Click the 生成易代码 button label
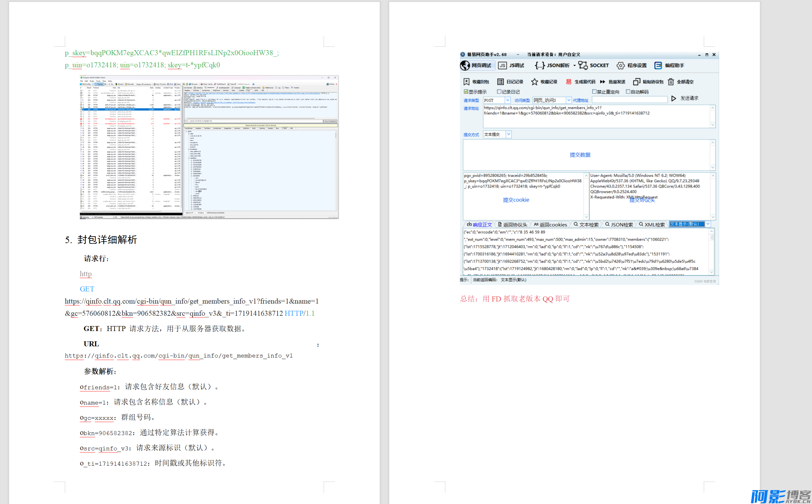Image resolution: width=812 pixels, height=504 pixels. coord(585,82)
